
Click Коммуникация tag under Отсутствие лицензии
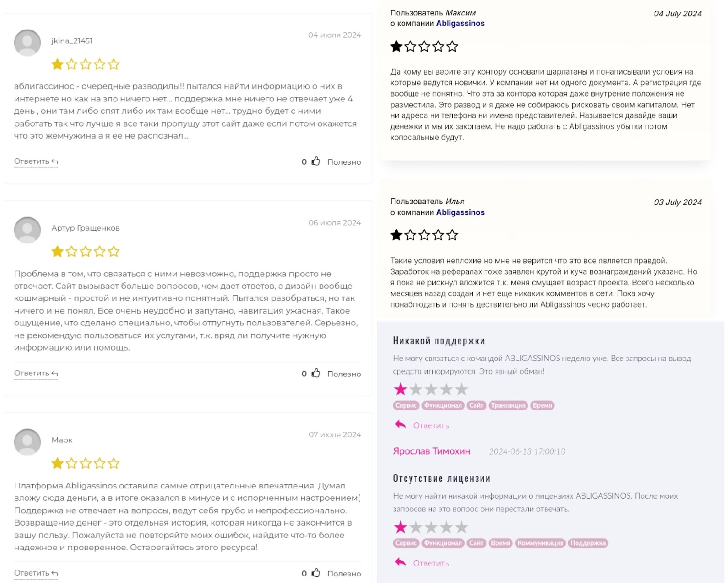(x=540, y=543)
